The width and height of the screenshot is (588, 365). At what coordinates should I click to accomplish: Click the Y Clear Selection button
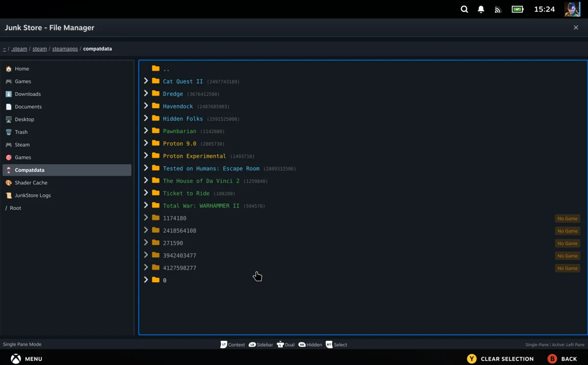[500, 359]
